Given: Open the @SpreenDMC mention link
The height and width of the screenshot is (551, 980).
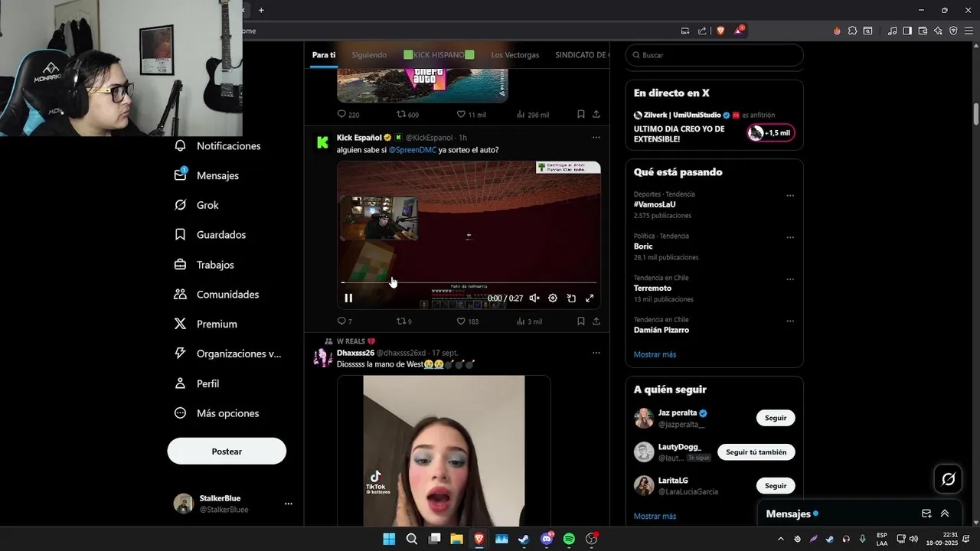Looking at the screenshot, I should coord(412,150).
